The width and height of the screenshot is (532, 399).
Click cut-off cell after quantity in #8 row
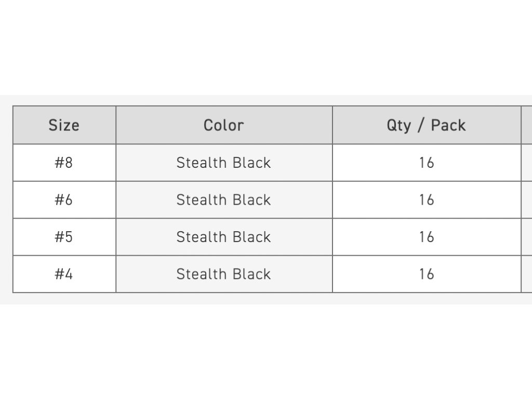coord(527,163)
